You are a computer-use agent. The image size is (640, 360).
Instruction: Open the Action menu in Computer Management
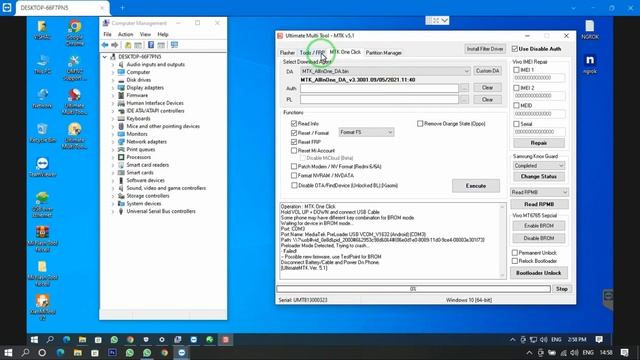(125, 34)
